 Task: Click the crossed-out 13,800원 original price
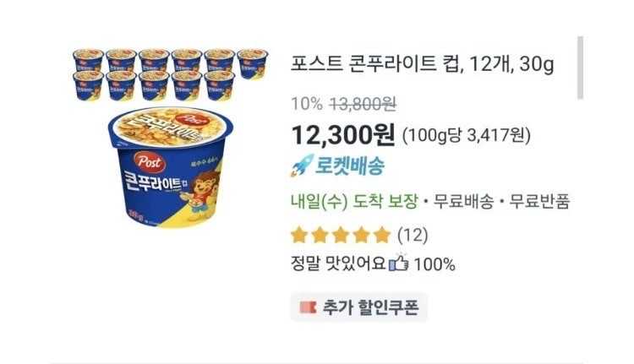[363, 104]
